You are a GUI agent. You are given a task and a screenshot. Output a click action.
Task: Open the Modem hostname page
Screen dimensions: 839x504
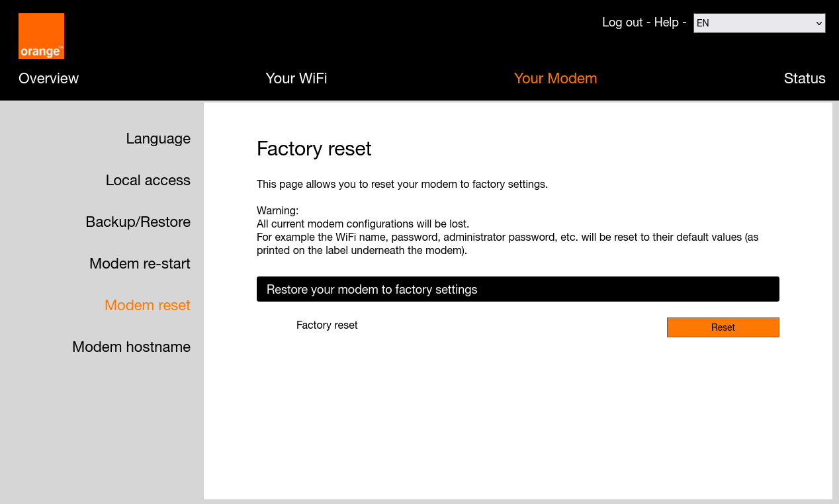(x=131, y=347)
